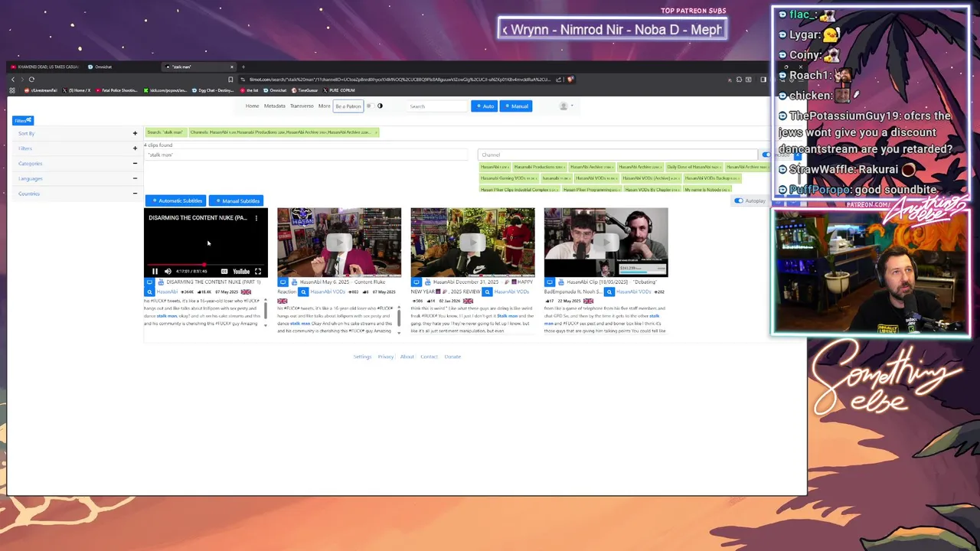Click the bookmark icon left of address bar

click(230, 79)
